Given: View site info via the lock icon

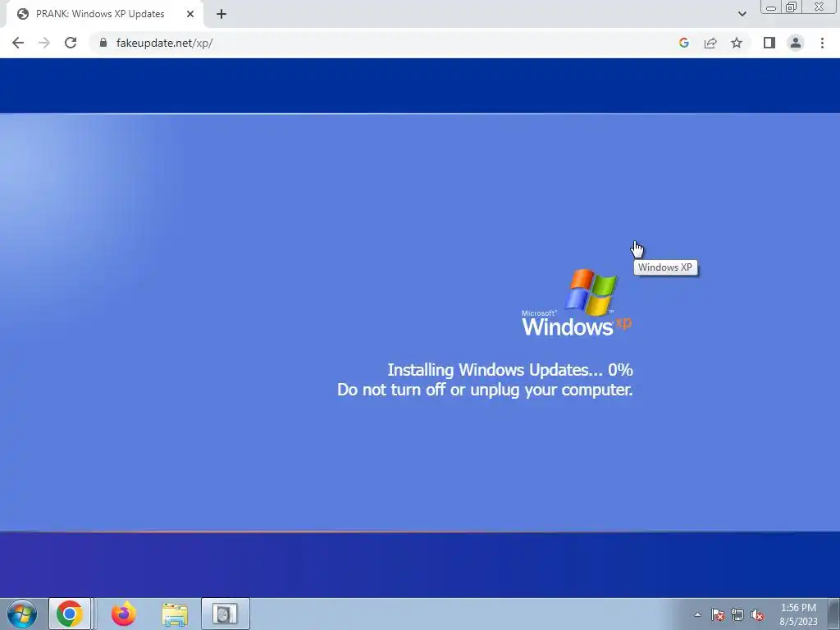Looking at the screenshot, I should point(103,43).
